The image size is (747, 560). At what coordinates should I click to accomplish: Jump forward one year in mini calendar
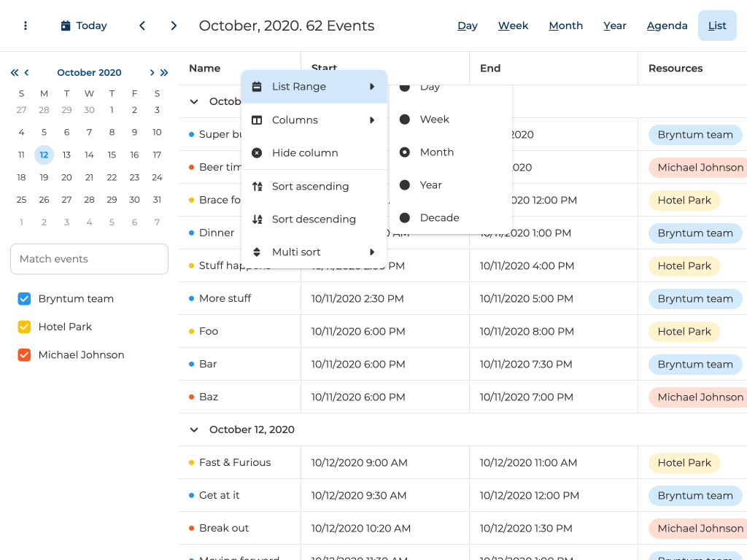[164, 72]
